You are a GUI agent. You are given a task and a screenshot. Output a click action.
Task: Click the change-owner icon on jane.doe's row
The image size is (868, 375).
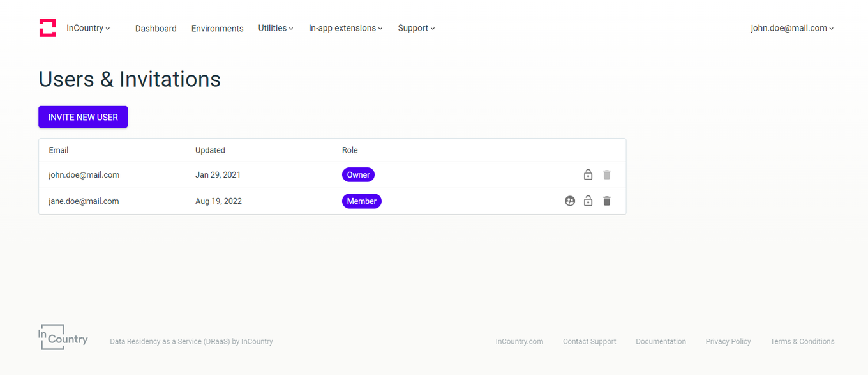[x=569, y=201]
